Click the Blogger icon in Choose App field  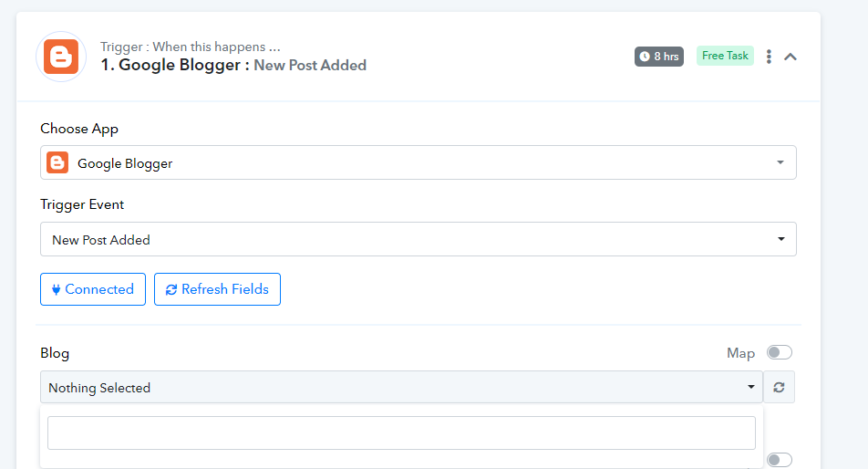57,162
